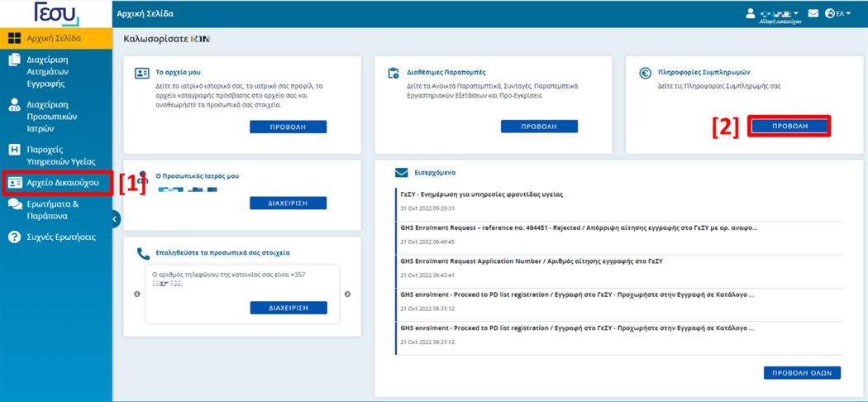868x402 pixels.
Task: Click the healthcare providers H icon
Action: tap(14, 150)
